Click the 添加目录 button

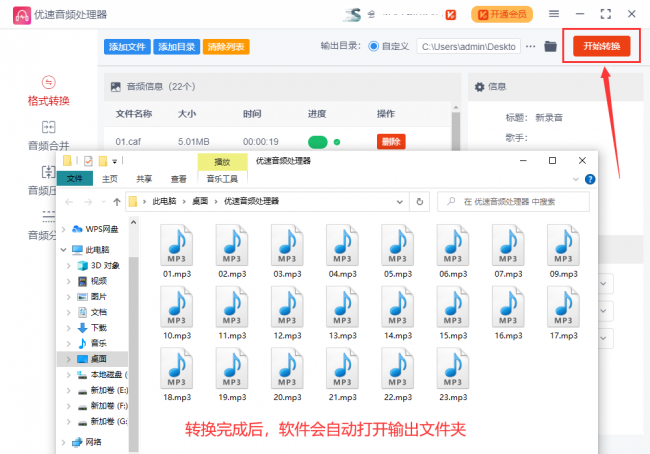pos(177,47)
